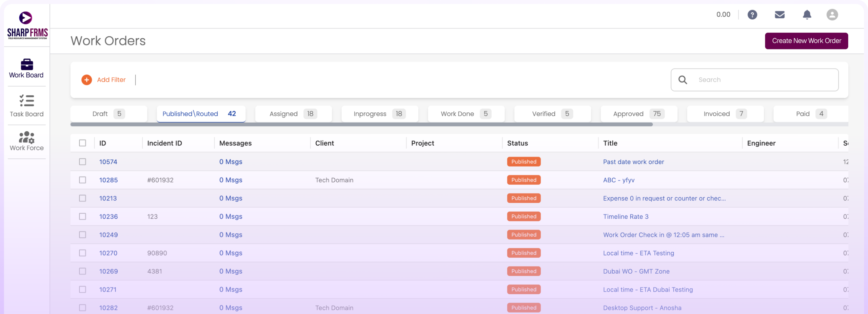Click the Sharp FRMS logo
868x314 pixels.
(x=27, y=25)
